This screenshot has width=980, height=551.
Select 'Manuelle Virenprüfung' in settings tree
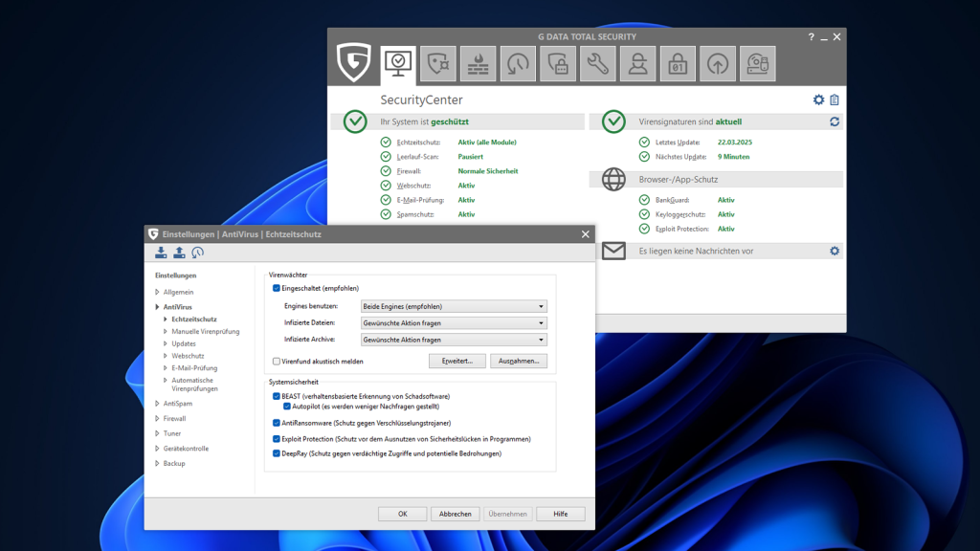coord(206,332)
